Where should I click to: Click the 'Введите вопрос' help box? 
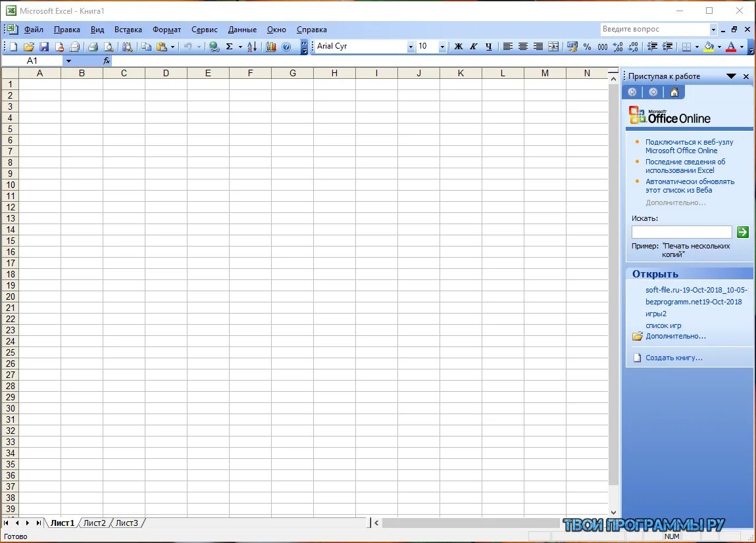pos(655,30)
